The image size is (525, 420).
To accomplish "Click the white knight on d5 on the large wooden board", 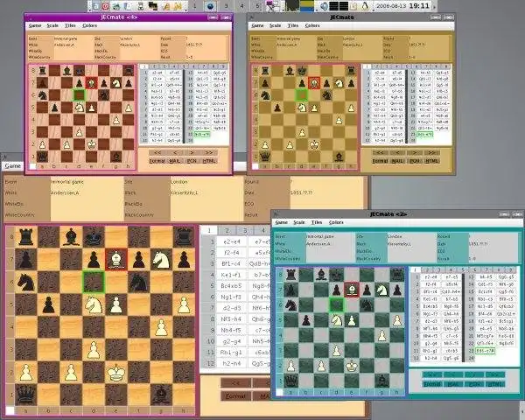I will pos(94,304).
